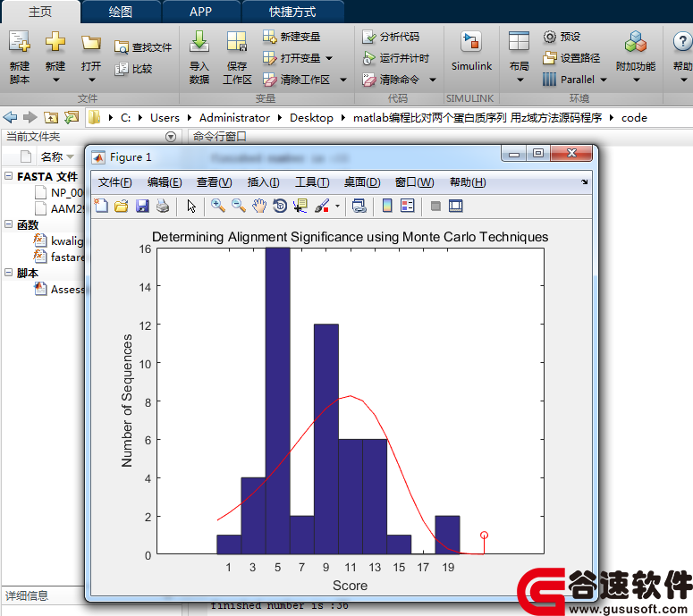Click Import Data (导入数据) icon
Image resolution: width=693 pixels, height=616 pixels.
point(199,42)
